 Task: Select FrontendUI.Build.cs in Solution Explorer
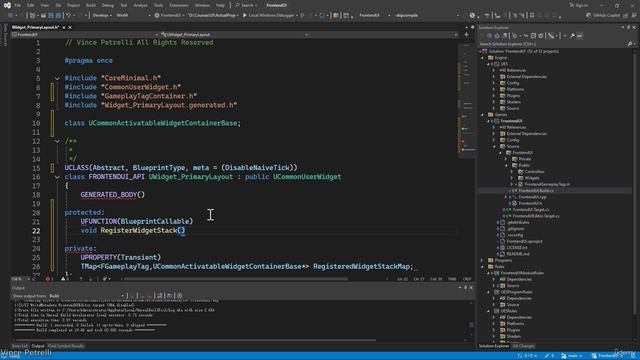(x=536, y=191)
